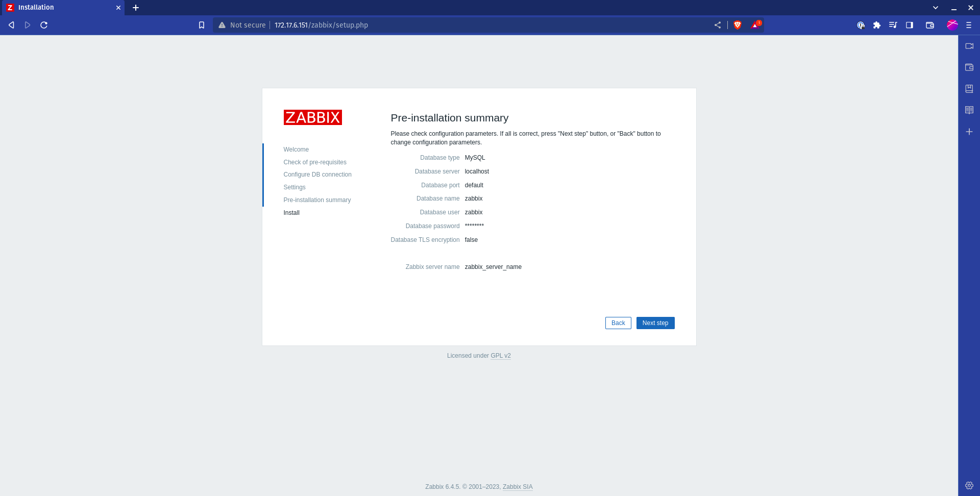Close the Installation tab
The width and height of the screenshot is (980, 496).
click(118, 8)
